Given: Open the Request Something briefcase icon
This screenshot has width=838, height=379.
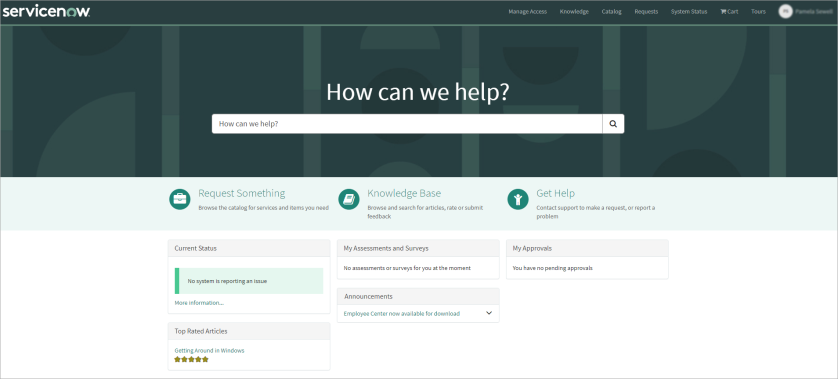Looking at the screenshot, I should pos(180,199).
